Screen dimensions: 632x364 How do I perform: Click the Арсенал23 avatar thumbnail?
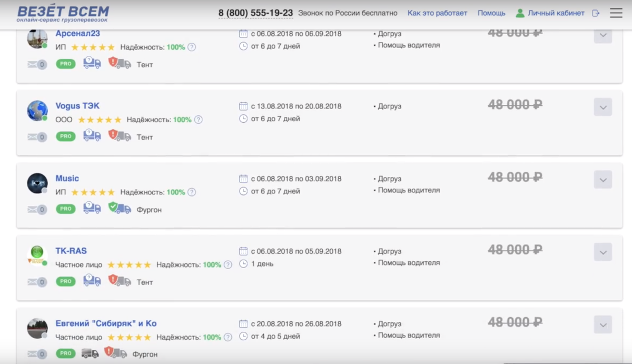(x=37, y=38)
